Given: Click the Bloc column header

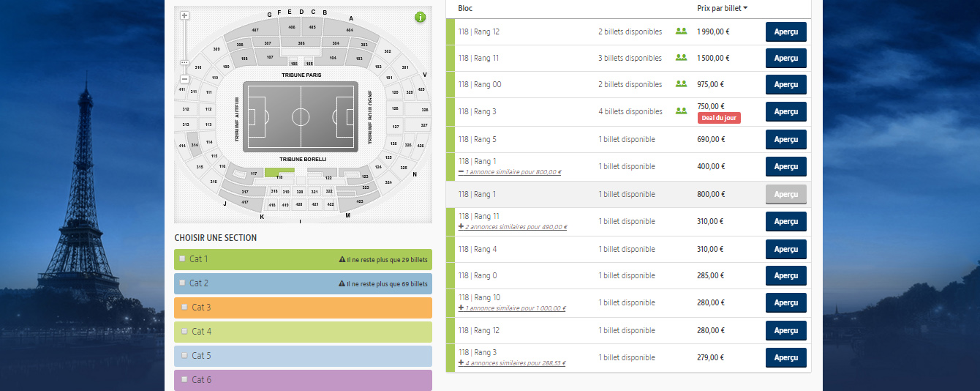Looking at the screenshot, I should click(465, 8).
